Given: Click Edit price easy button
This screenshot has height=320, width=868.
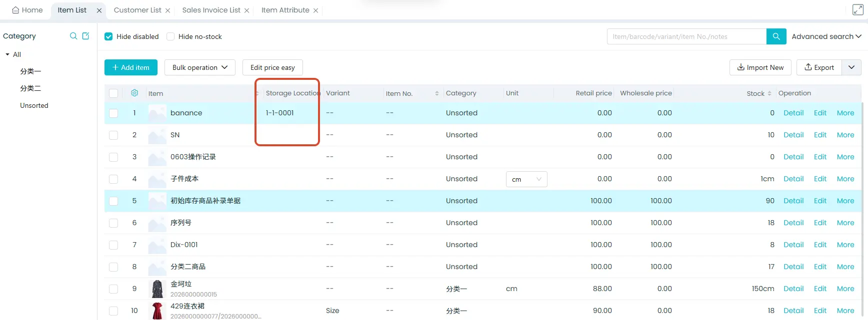Looking at the screenshot, I should point(272,67).
